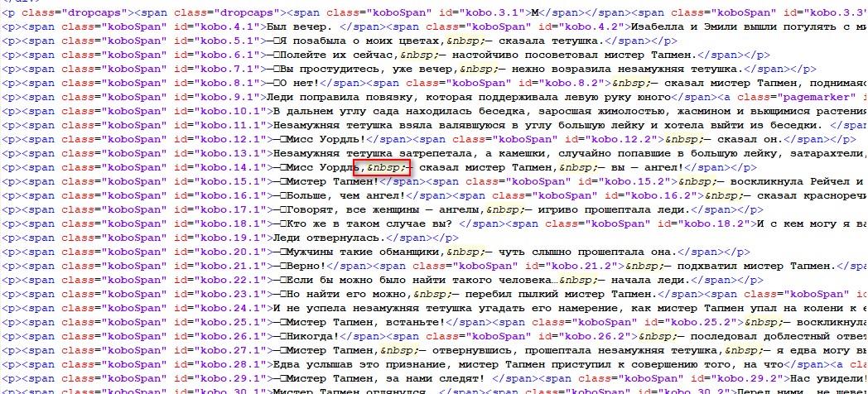Click the text "Мужчины такие обманщики,"
The height and width of the screenshot is (394, 868).
tap(367, 252)
